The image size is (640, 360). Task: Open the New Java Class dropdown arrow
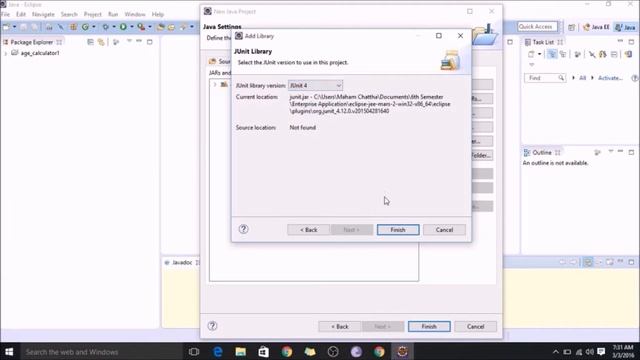(x=94, y=27)
